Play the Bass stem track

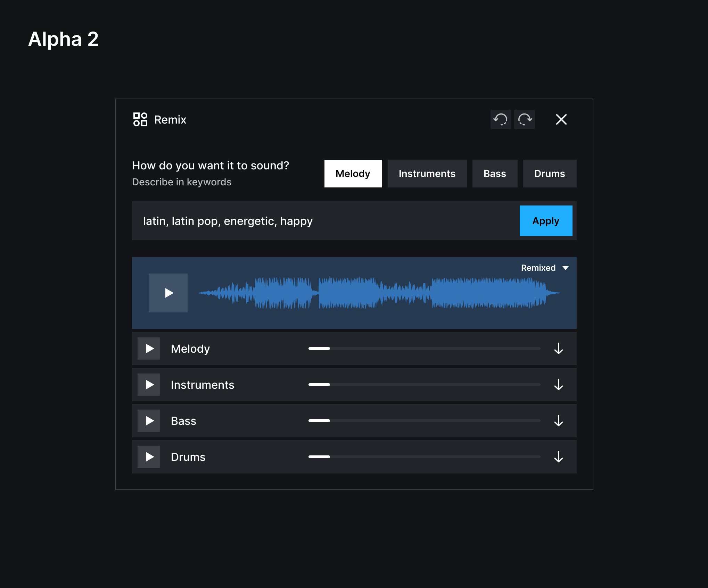[x=149, y=421]
